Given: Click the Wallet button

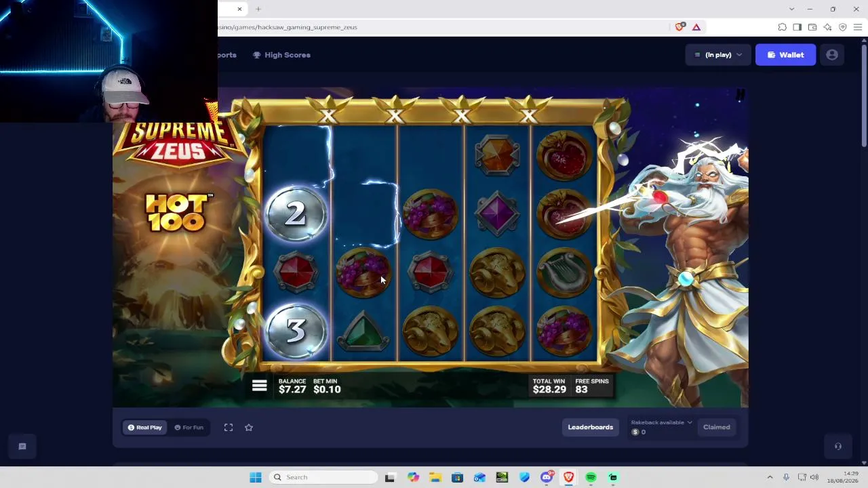Looking at the screenshot, I should pyautogui.click(x=785, y=55).
